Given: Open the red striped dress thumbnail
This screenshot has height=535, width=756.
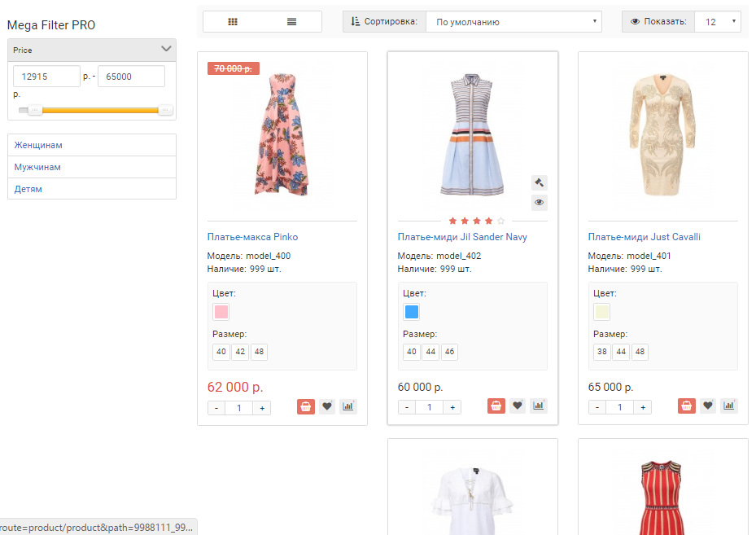Looking at the screenshot, I should (x=662, y=498).
